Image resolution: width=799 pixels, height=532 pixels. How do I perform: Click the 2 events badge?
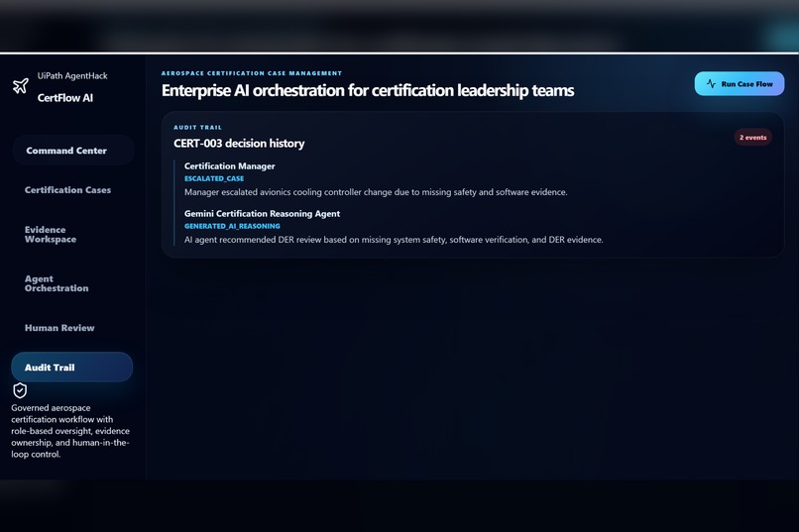752,138
